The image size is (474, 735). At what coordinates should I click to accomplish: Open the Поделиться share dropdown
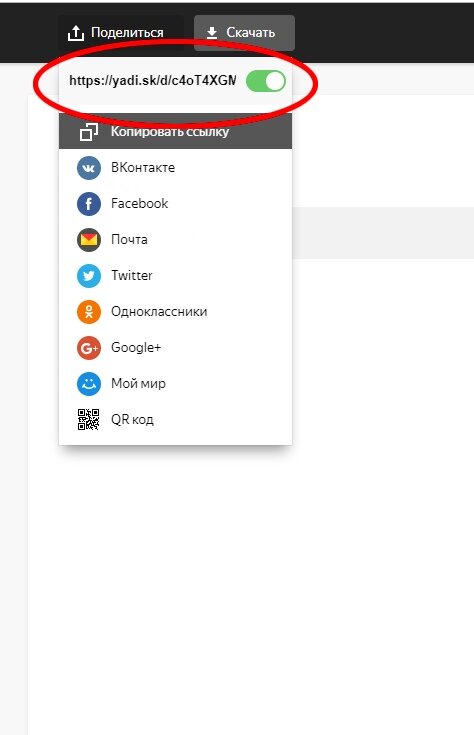tap(116, 33)
